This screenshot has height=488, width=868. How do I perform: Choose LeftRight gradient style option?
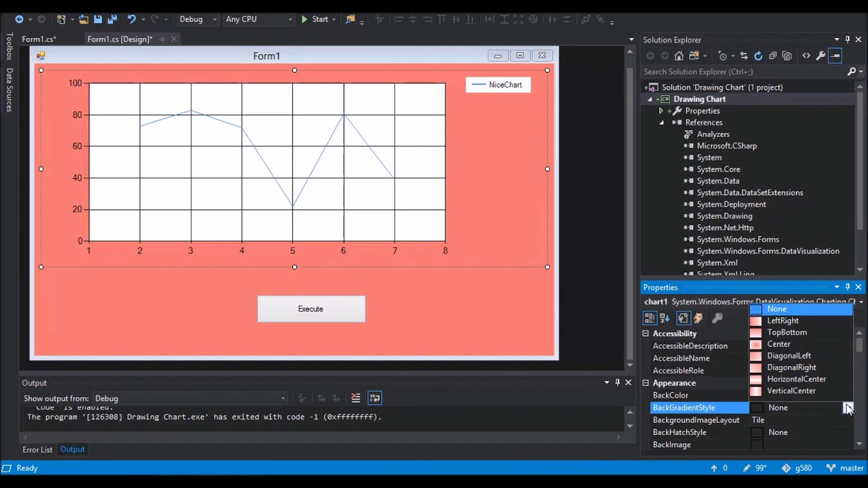click(x=800, y=321)
